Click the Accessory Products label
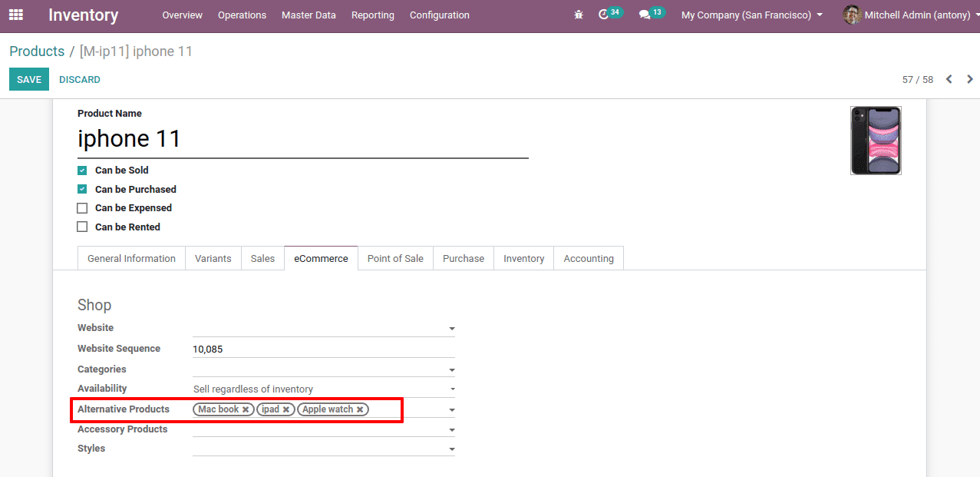 [x=122, y=429]
